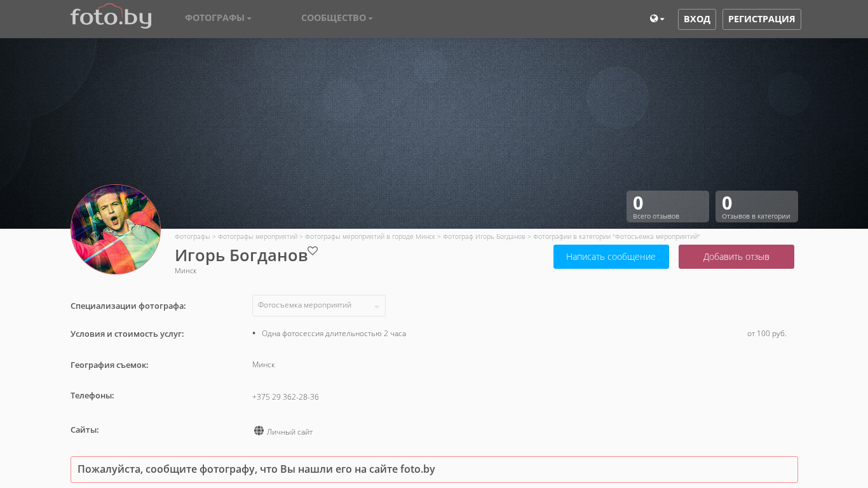Screen dimensions: 868x488
Task: Click the foto.by logo
Action: [x=111, y=17]
